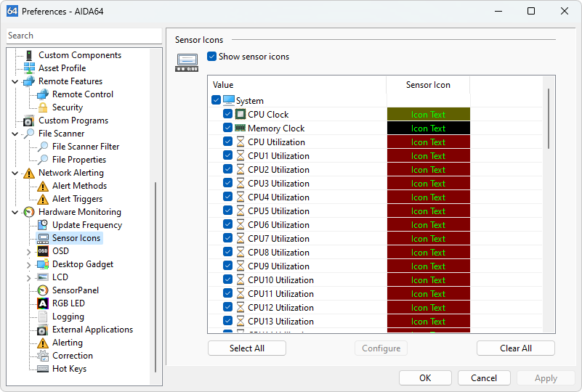Select Logging in the preferences tree
The width and height of the screenshot is (582, 392).
click(68, 317)
